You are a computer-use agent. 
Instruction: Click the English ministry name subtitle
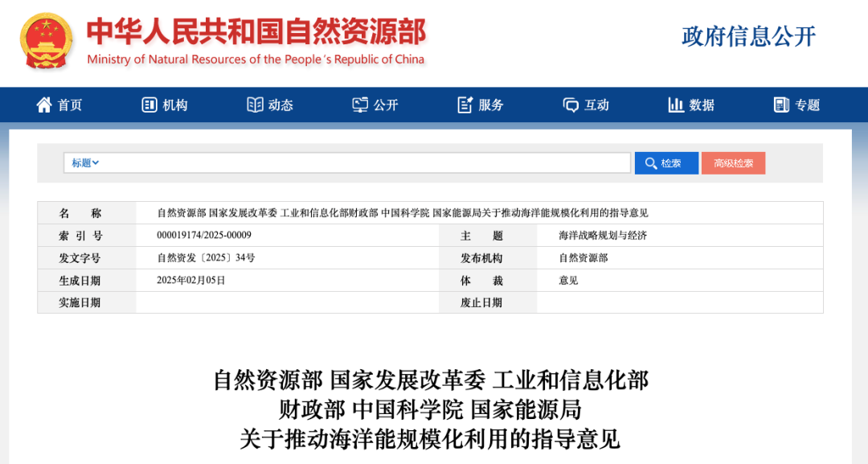click(256, 60)
